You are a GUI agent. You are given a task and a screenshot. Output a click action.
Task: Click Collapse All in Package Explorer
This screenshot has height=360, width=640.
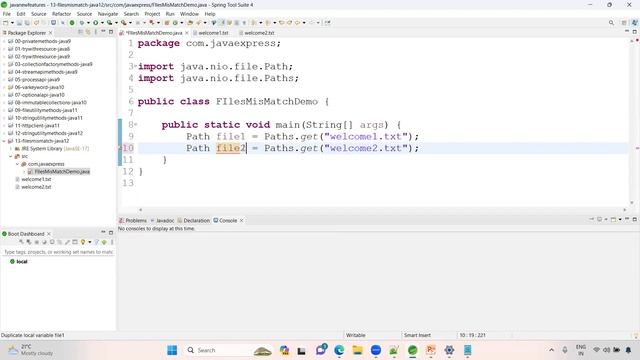pyautogui.click(x=80, y=32)
